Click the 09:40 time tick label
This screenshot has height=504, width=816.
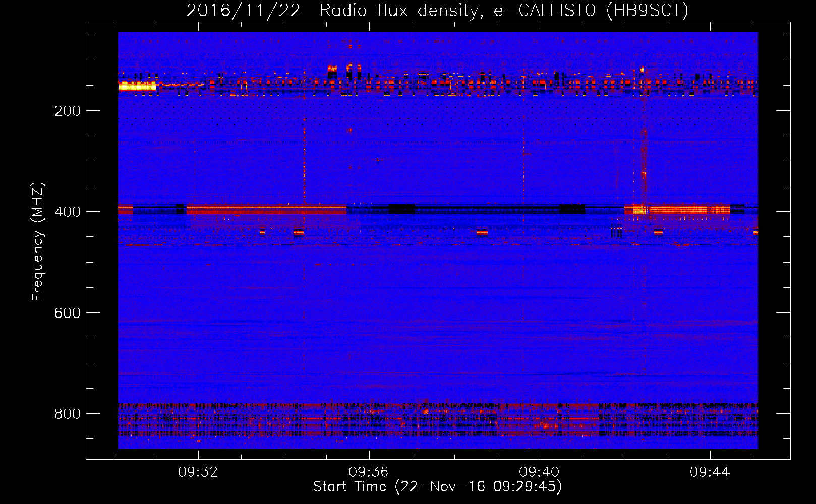tap(539, 472)
